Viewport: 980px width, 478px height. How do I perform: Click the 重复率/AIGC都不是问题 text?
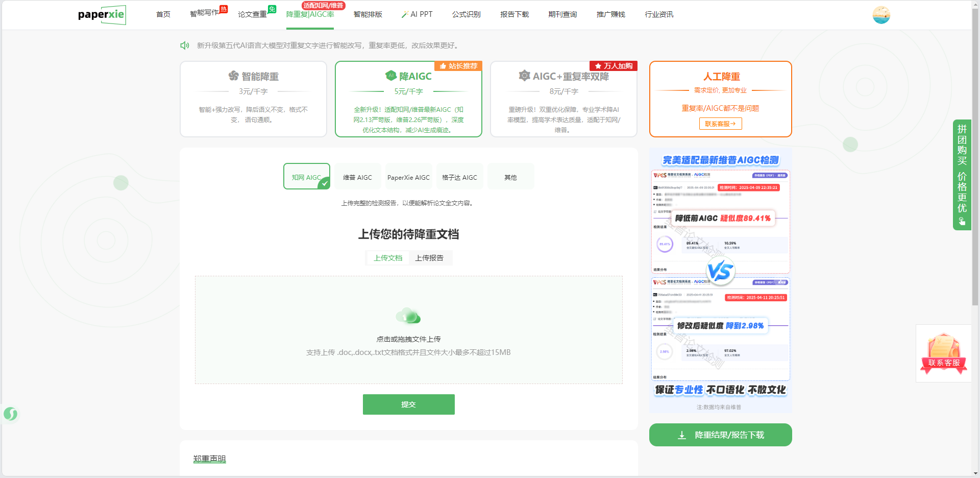pos(720,108)
